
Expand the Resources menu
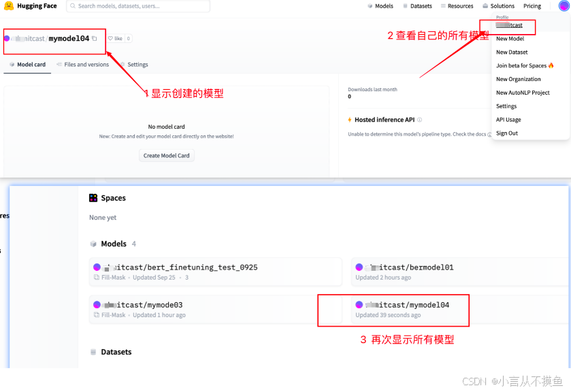457,6
